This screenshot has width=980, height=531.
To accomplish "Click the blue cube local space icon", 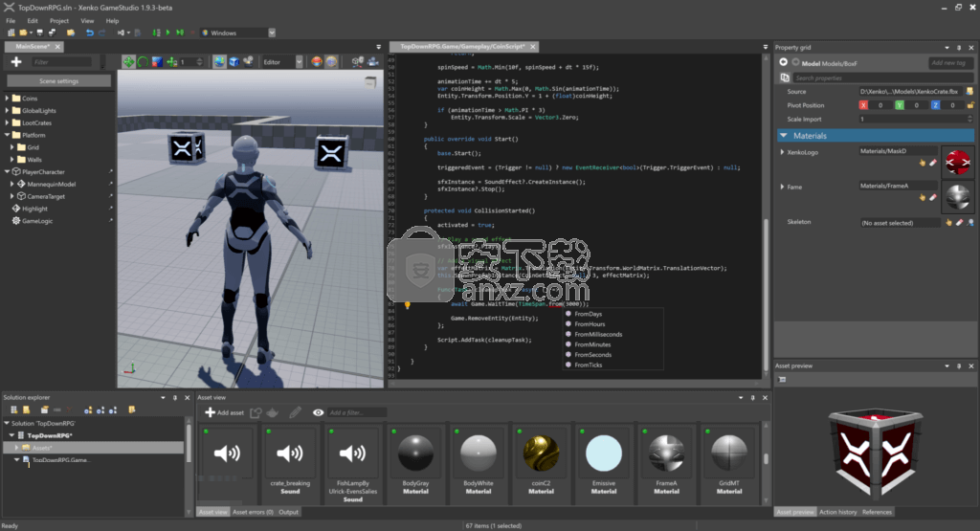I will pyautogui.click(x=234, y=61).
